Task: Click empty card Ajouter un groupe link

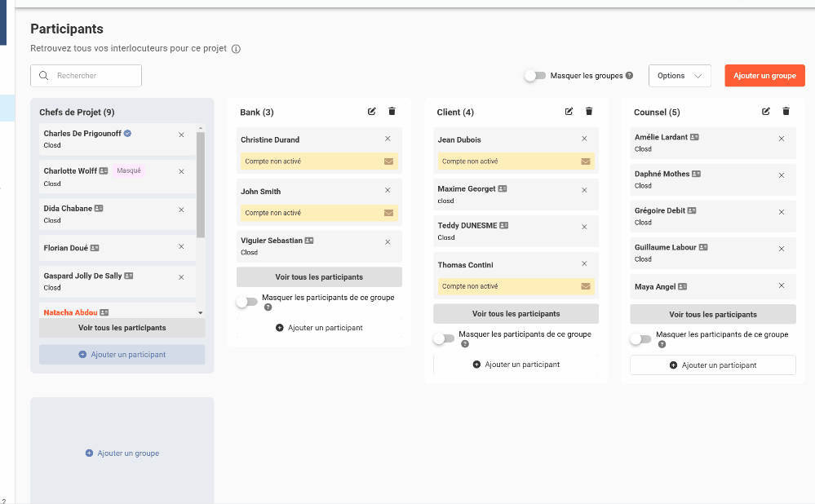Action: (x=122, y=453)
